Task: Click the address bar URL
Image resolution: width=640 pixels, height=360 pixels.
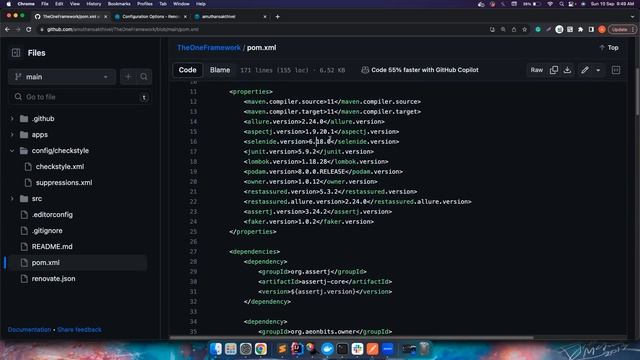Action: pos(122,29)
